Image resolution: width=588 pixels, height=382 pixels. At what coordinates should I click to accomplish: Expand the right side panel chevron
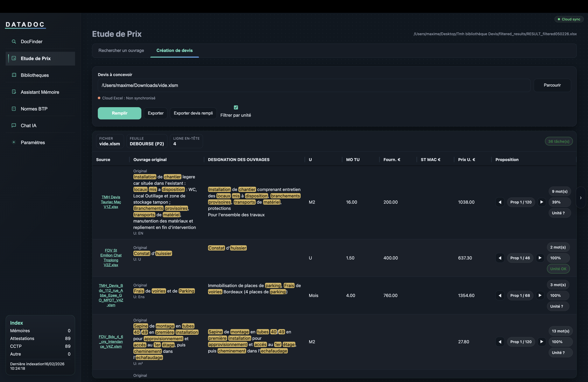pyautogui.click(x=581, y=198)
